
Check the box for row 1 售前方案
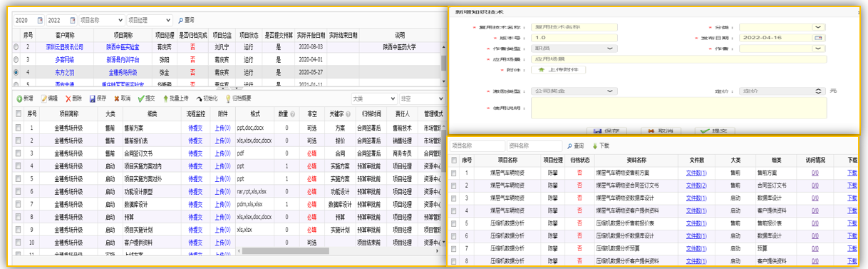pyautogui.click(x=19, y=128)
